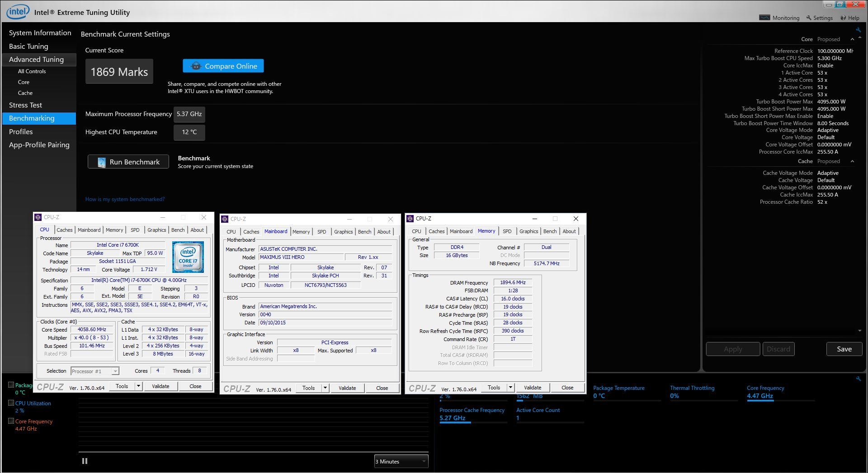Screen dimensions: 868x473
Task: Click Save button in proposed panel
Action: click(844, 349)
